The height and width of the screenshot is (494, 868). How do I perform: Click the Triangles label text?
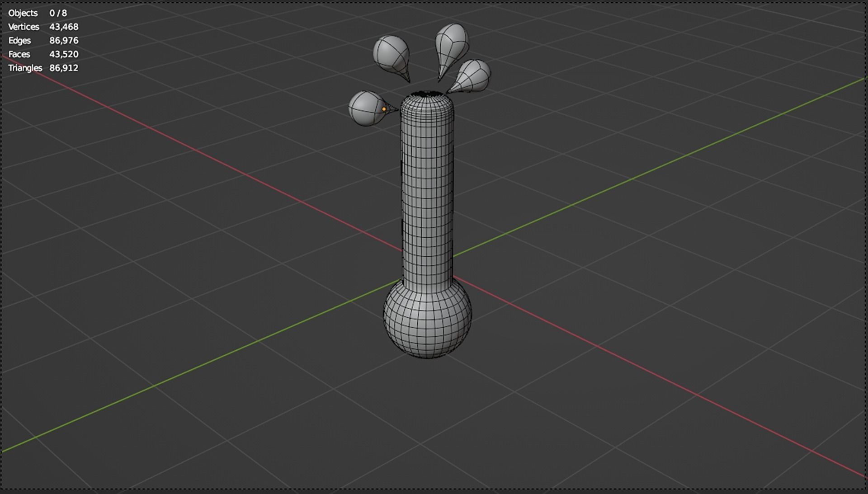(x=25, y=68)
